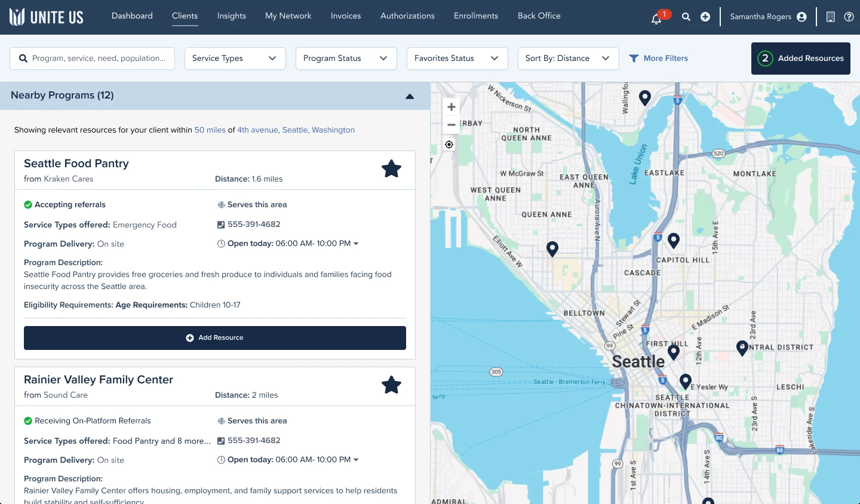
Task: Center map on current location
Action: pos(449,145)
